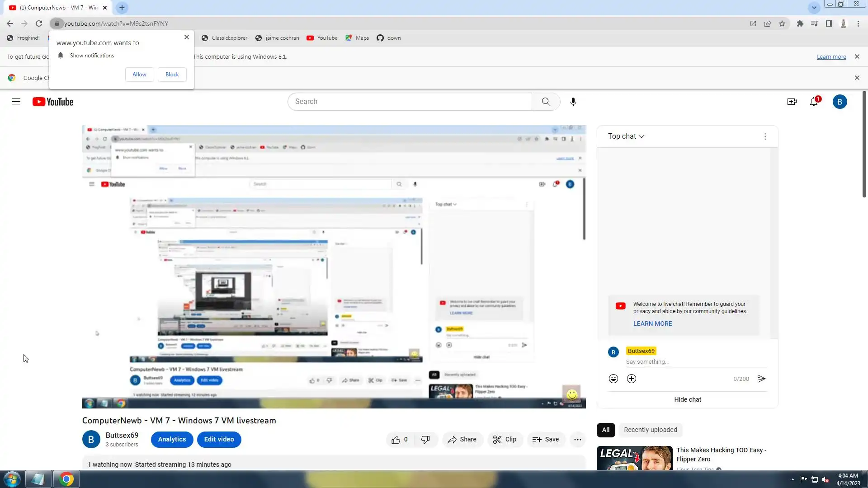Like the livestream video
868x488 pixels.
(x=396, y=440)
